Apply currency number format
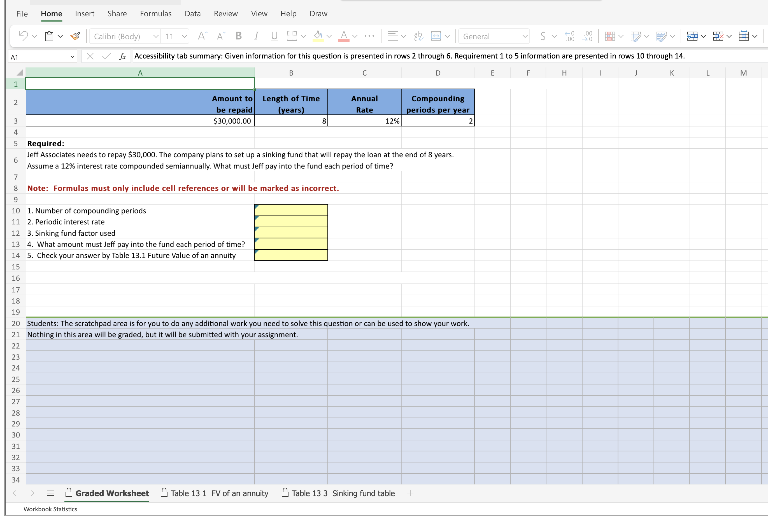This screenshot has height=532, width=768. (x=543, y=36)
